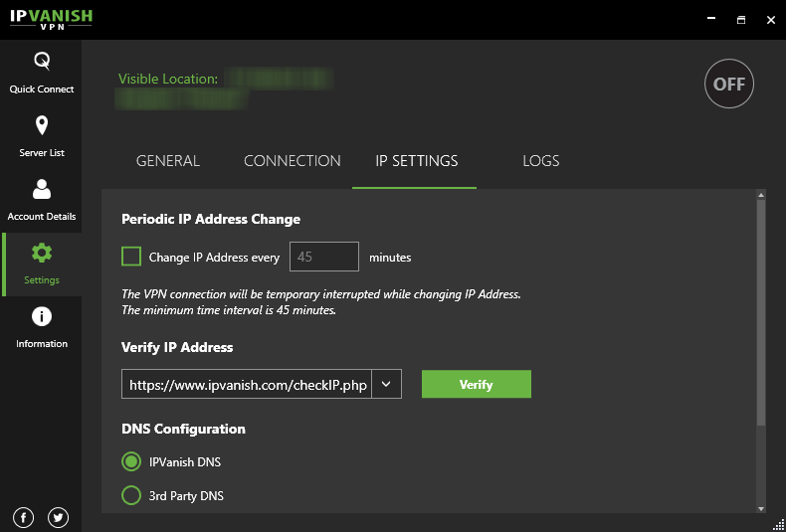Toggle the VPN OFF connection button

[729, 84]
